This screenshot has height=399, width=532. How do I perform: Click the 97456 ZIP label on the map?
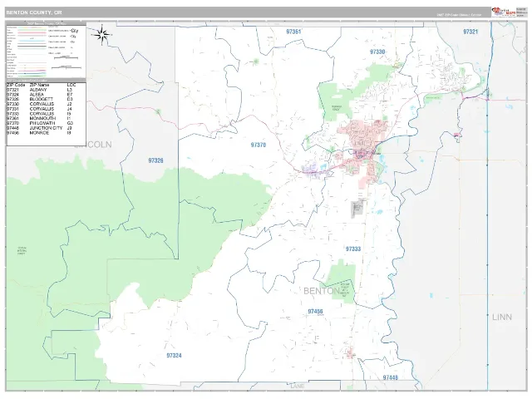pyautogui.click(x=316, y=311)
